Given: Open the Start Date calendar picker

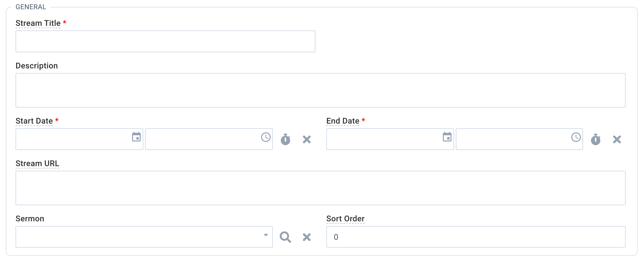Looking at the screenshot, I should pyautogui.click(x=136, y=137).
